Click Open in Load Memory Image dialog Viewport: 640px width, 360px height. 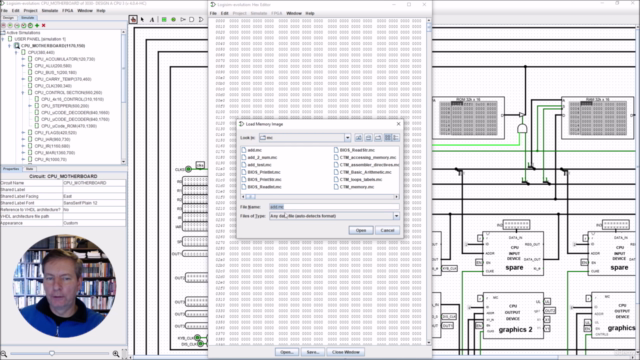pos(361,231)
